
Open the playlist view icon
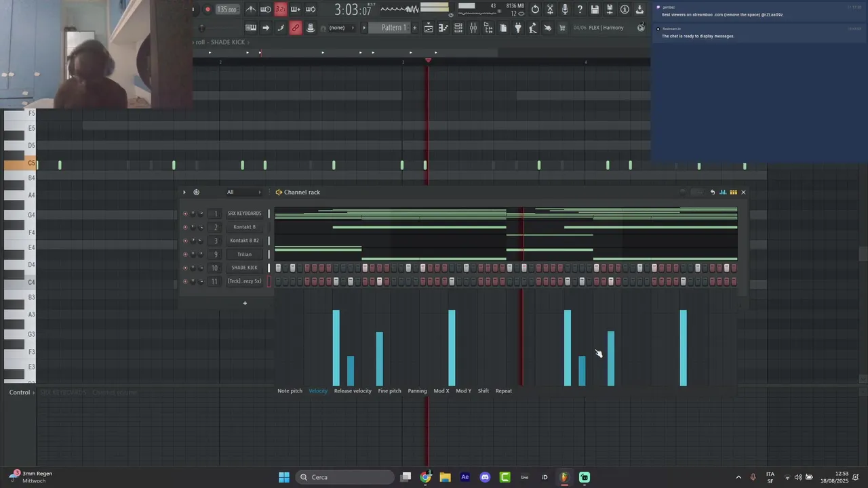tap(428, 28)
